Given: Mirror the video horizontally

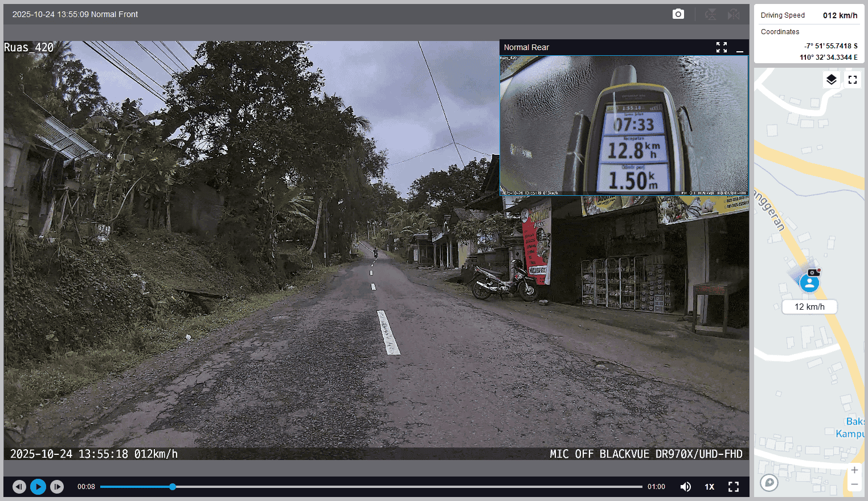Looking at the screenshot, I should 734,14.
